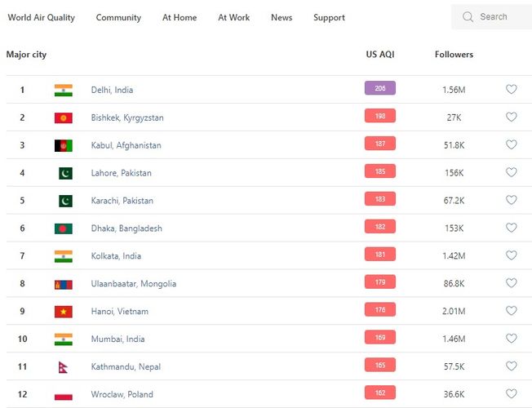The width and height of the screenshot is (532, 408).
Task: Click the India flag next to Delhi
Action: click(64, 91)
